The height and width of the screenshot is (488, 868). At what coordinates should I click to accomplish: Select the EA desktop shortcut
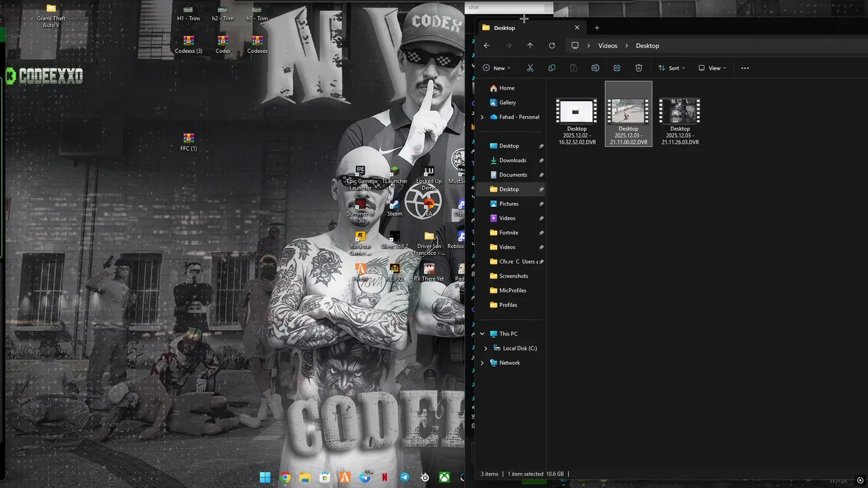pyautogui.click(x=429, y=208)
